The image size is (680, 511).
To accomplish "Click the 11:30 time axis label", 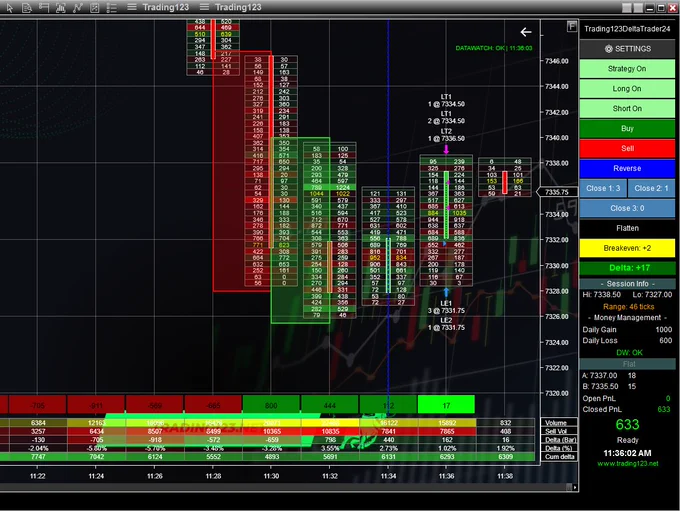I will (271, 476).
